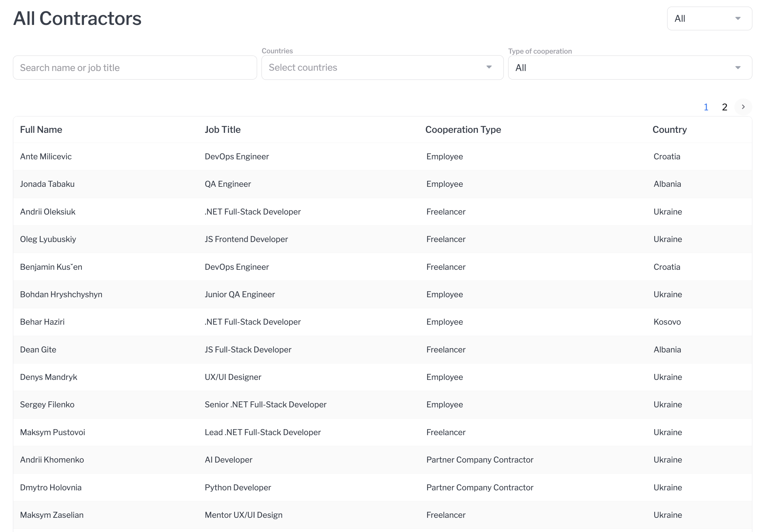Select the Dean Gite name cell
The width and height of the screenshot is (764, 532).
[38, 350]
